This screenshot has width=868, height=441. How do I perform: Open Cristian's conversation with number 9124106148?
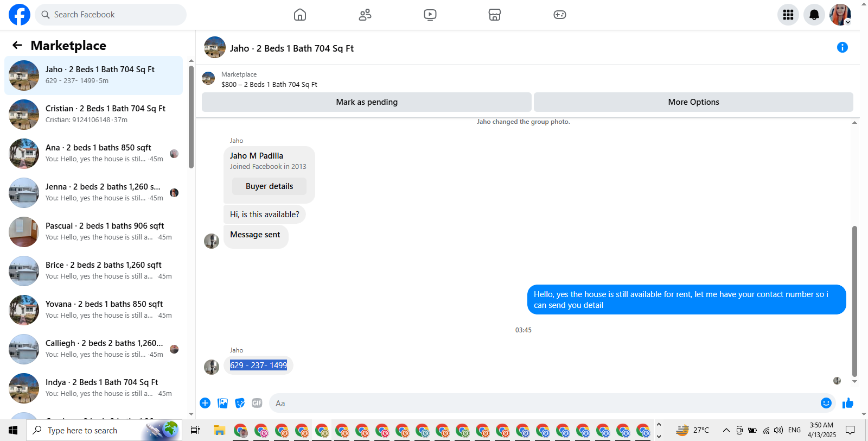[93, 115]
